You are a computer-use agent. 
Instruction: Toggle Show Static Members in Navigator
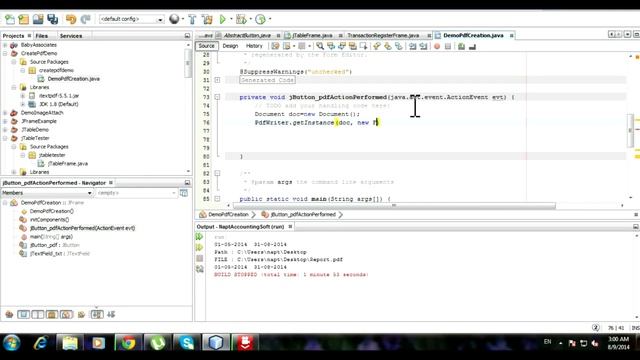[38, 314]
